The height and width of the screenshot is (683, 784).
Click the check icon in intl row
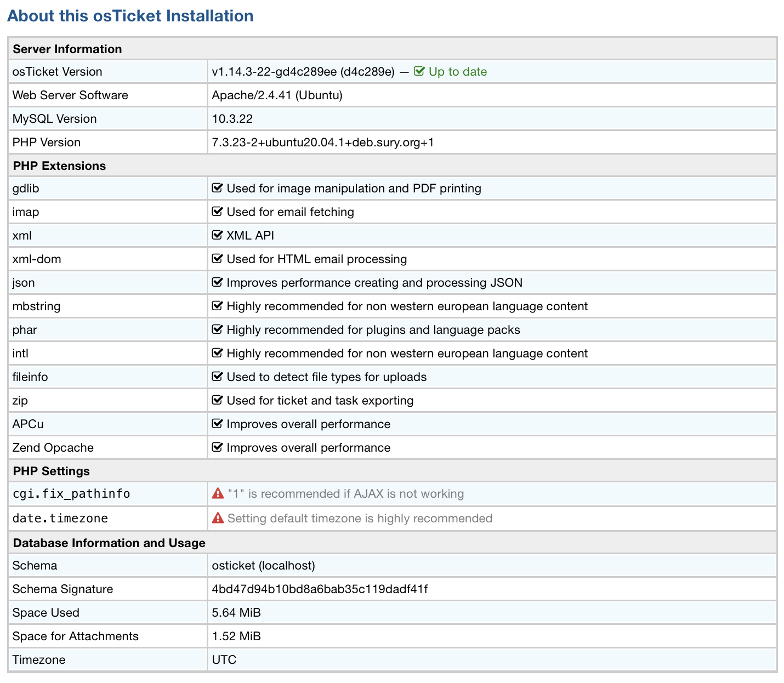[x=217, y=353]
